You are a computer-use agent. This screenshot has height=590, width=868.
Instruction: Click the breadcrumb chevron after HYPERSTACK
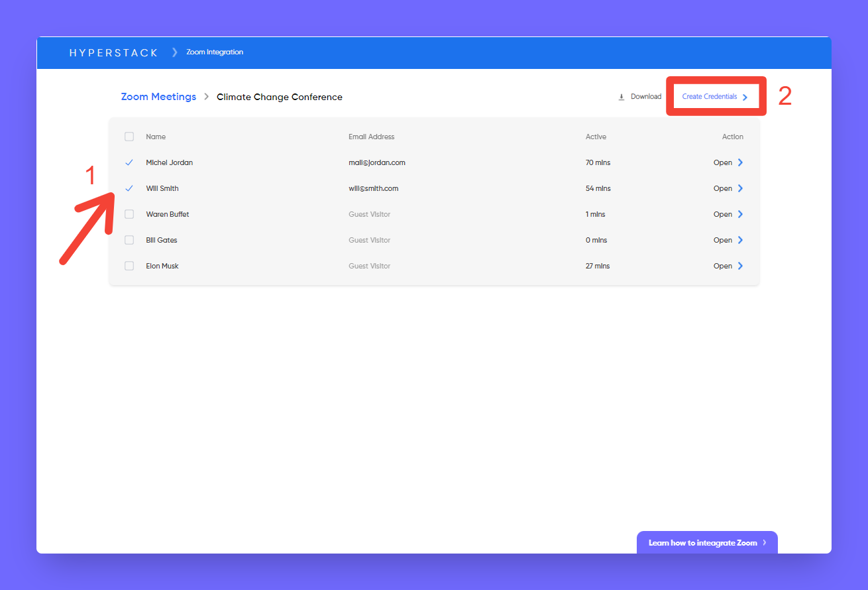coord(175,52)
